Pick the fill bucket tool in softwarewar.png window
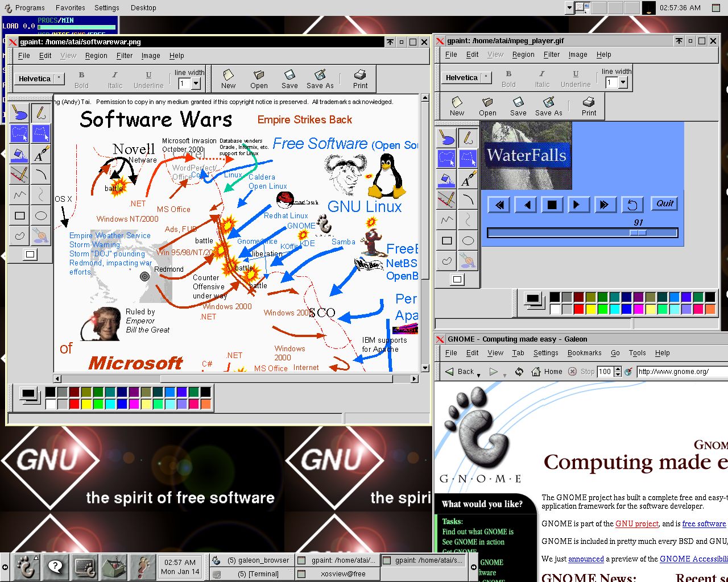728x582 pixels. tap(19, 154)
